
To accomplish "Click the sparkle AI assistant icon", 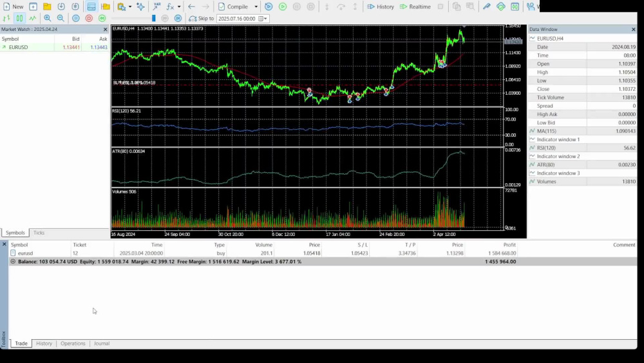I will 140,6.
